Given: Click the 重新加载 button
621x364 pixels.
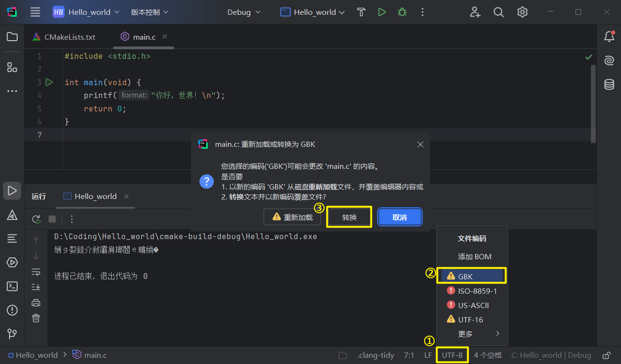Looking at the screenshot, I should click(x=292, y=217).
